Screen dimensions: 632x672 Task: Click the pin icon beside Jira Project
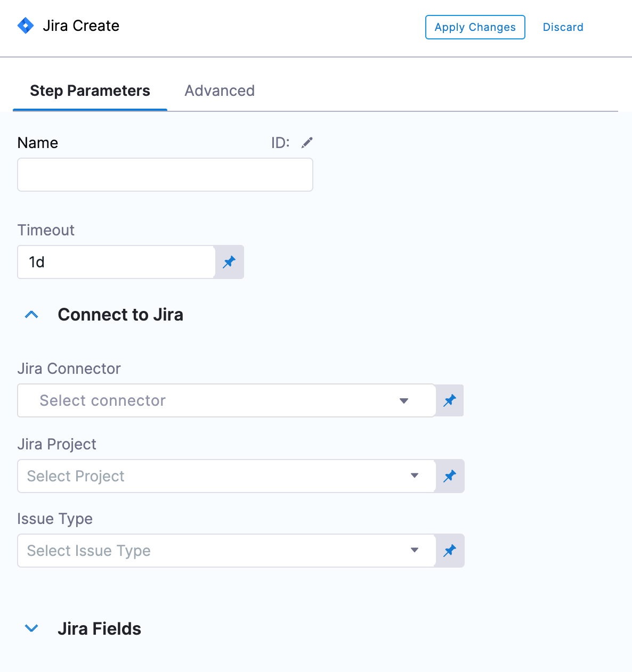click(450, 476)
